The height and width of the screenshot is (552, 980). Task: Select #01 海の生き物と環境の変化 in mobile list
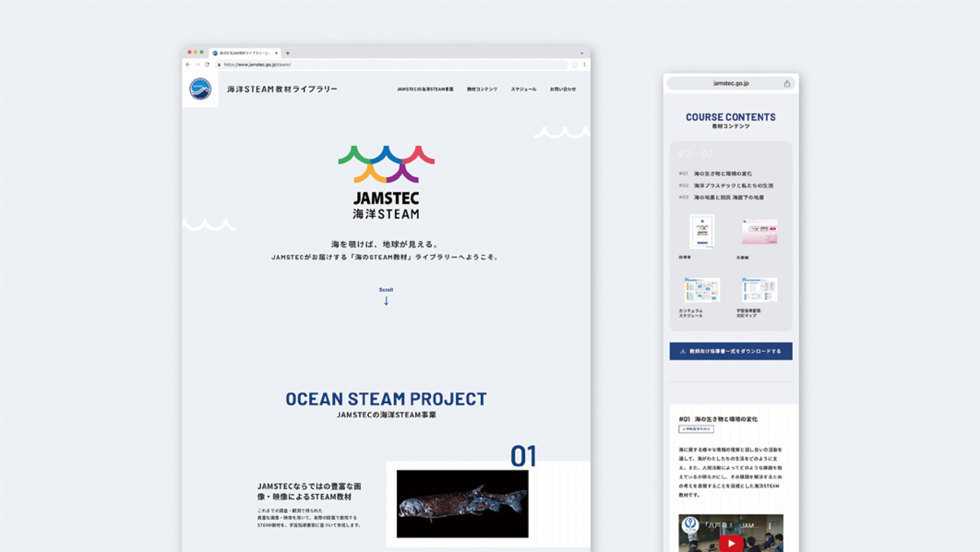[716, 174]
